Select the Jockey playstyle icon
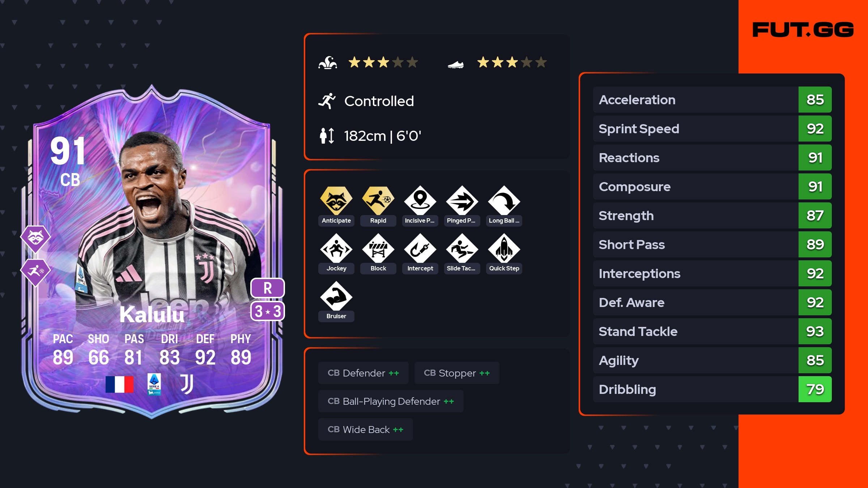 tap(336, 248)
